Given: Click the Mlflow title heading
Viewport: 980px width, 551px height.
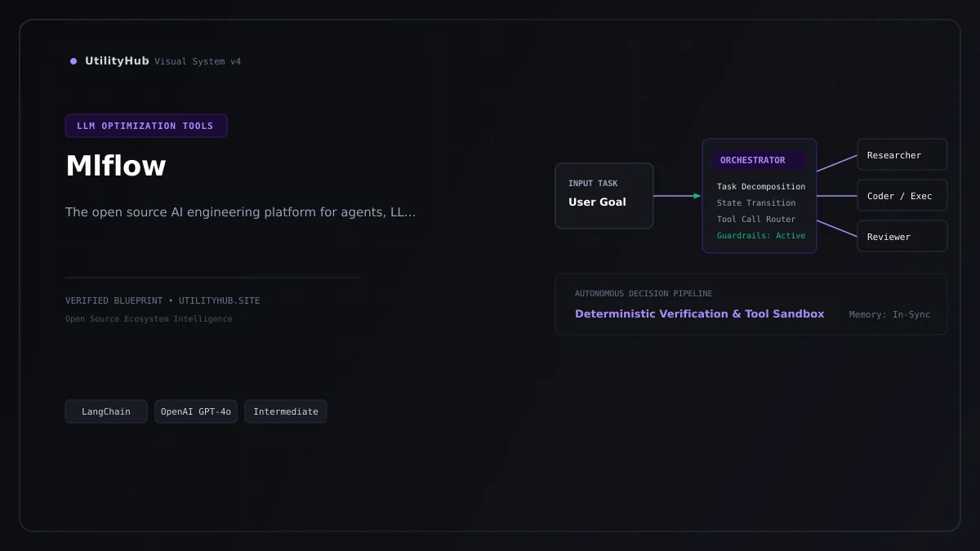Looking at the screenshot, I should [116, 166].
